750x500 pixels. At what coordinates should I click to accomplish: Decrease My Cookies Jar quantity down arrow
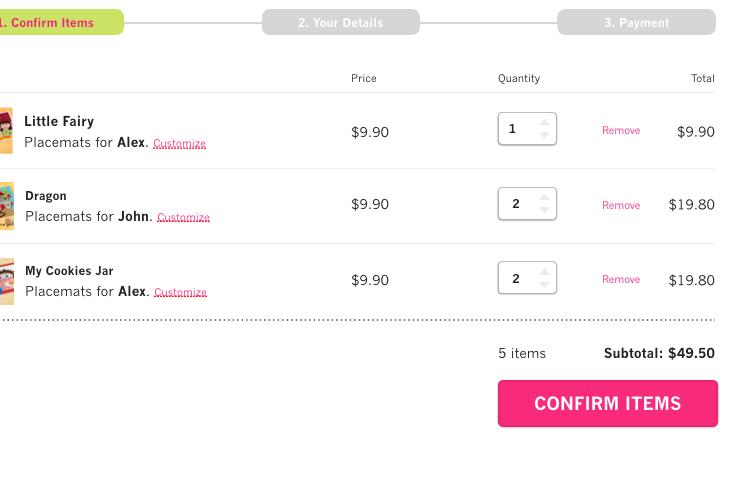pos(544,285)
